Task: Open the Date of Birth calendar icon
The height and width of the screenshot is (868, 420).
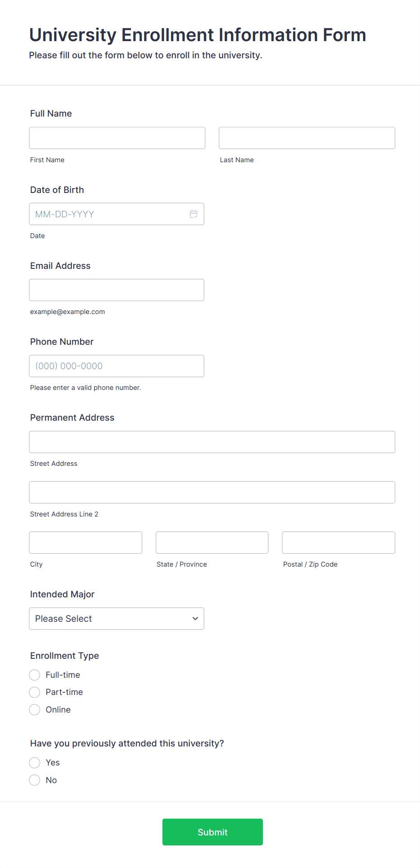Action: (x=194, y=214)
